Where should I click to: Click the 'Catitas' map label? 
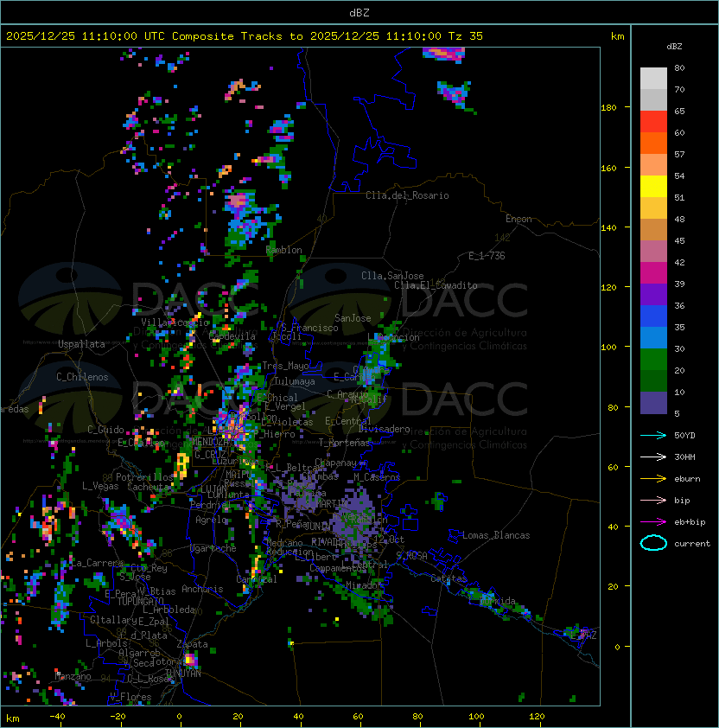(x=449, y=578)
